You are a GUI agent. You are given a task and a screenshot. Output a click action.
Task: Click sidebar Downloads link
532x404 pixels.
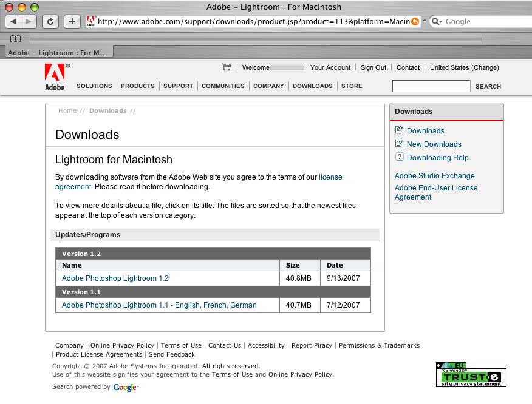426,131
